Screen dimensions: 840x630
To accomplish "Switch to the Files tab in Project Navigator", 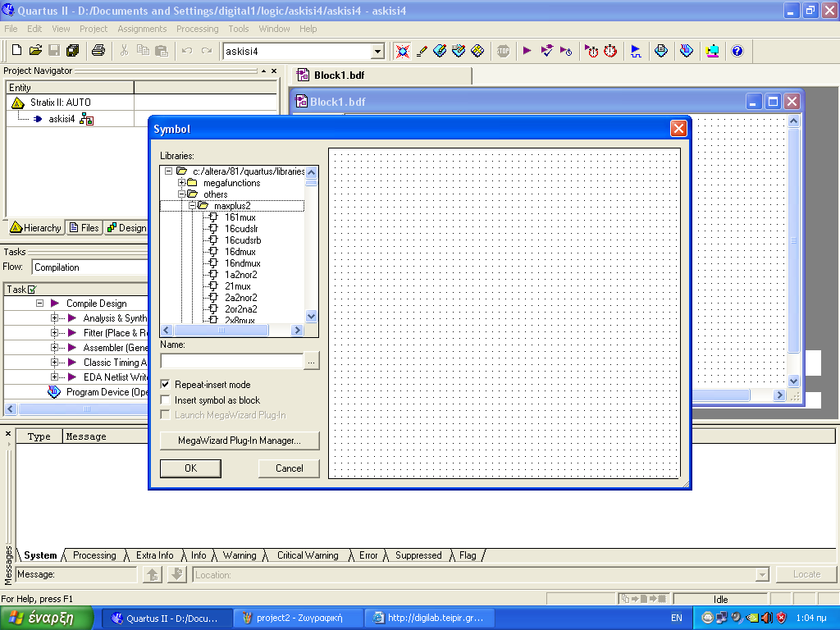I will 84,228.
